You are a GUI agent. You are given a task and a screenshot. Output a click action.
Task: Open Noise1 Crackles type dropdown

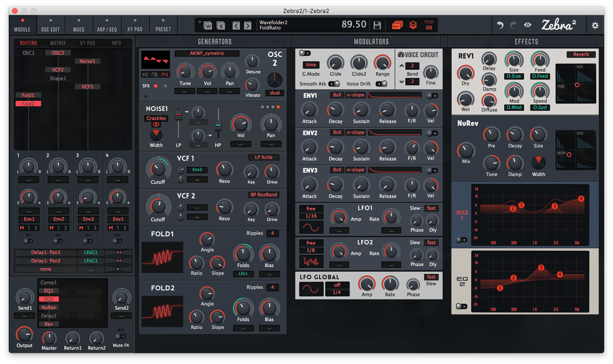click(x=156, y=118)
